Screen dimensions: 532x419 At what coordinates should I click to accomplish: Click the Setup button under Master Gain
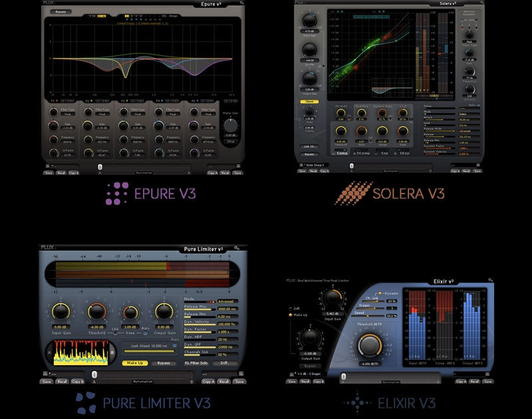pyautogui.click(x=230, y=142)
